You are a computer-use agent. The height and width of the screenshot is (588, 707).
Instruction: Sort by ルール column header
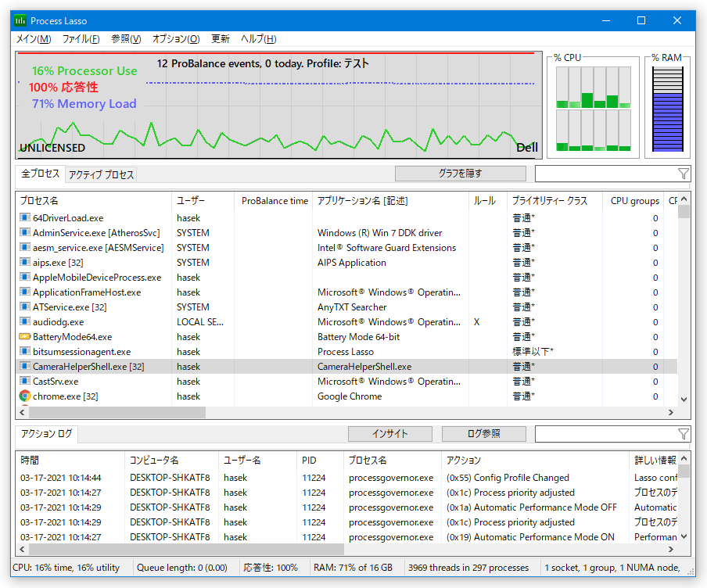(x=488, y=201)
